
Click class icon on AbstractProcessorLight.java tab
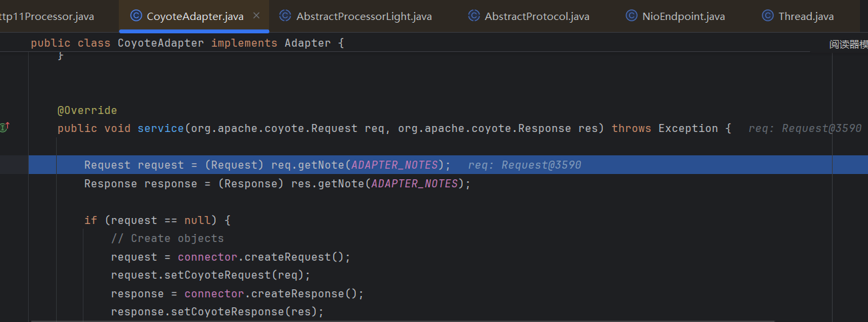click(285, 16)
